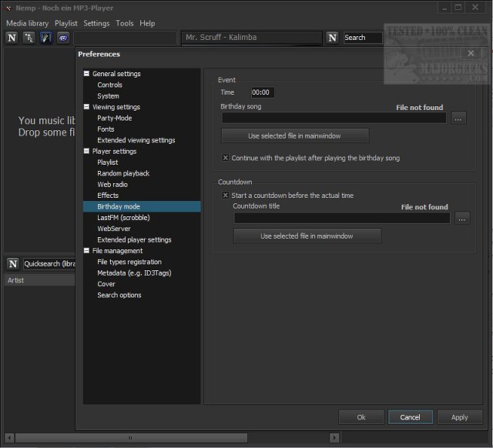
Task: Click the first N icon in top-left toolbar
Action: click(12, 38)
